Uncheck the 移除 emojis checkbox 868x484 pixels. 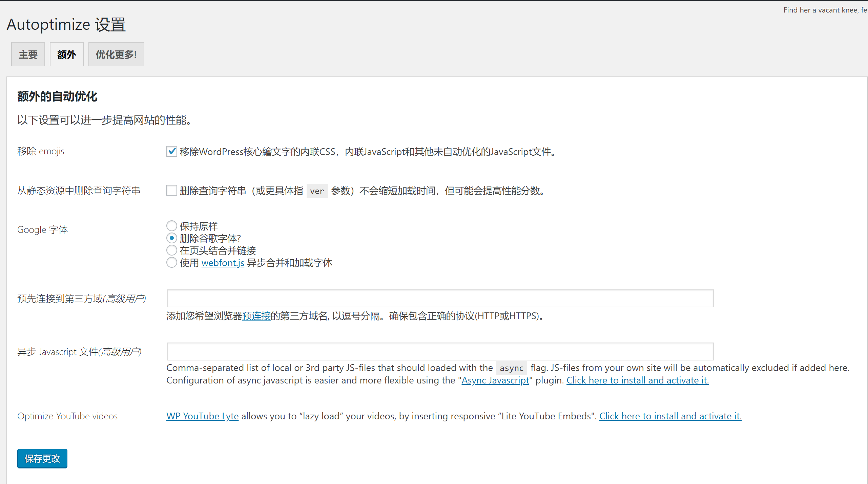(172, 151)
